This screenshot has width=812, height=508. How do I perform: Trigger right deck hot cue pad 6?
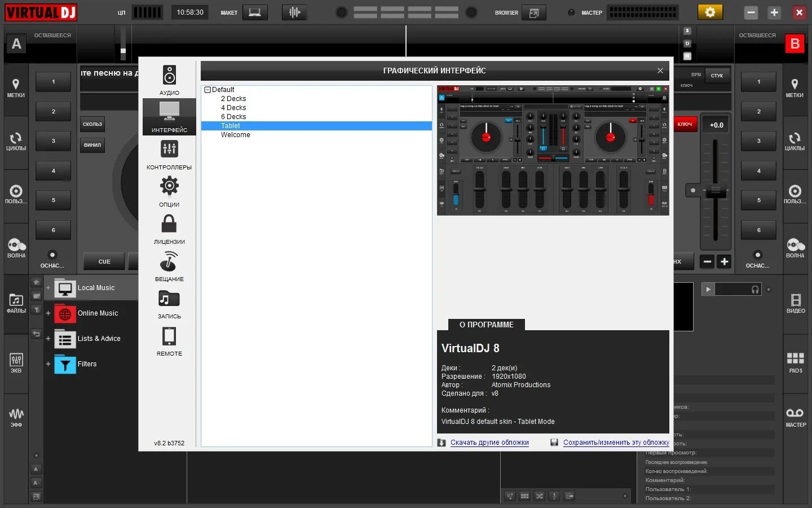click(758, 230)
